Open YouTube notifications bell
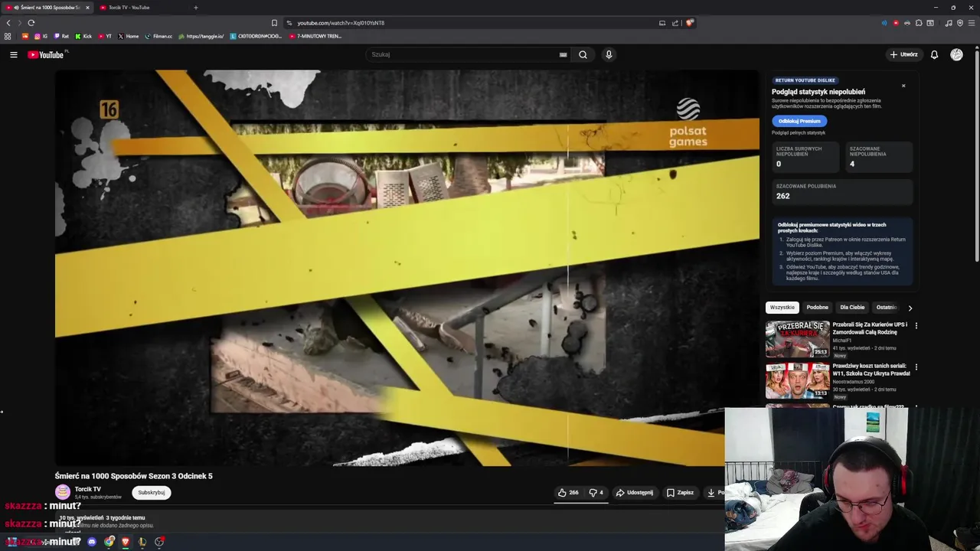Screen dimensions: 980x551 click(x=934, y=54)
